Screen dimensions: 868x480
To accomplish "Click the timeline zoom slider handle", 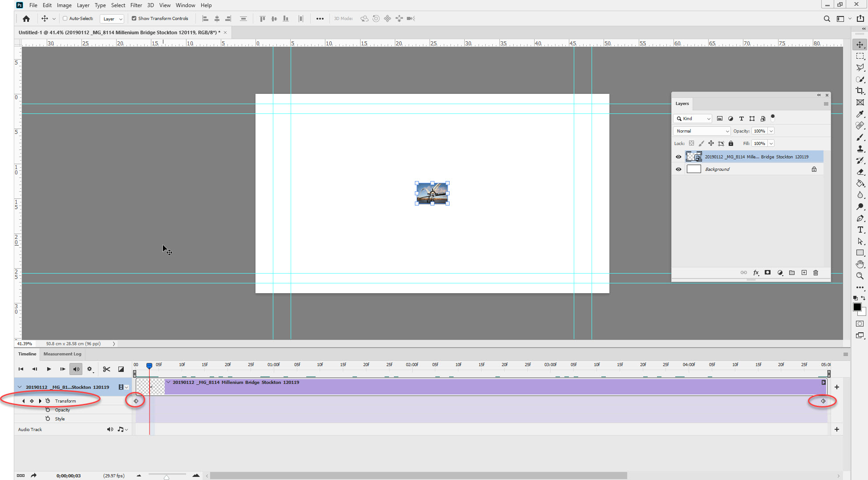I will point(166,477).
